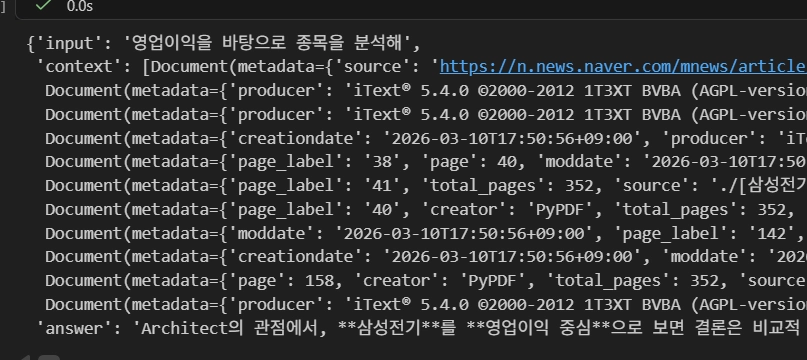Click the Document line with 'creationdate' then 'moddate'
807x360 pixels.
[426, 256]
